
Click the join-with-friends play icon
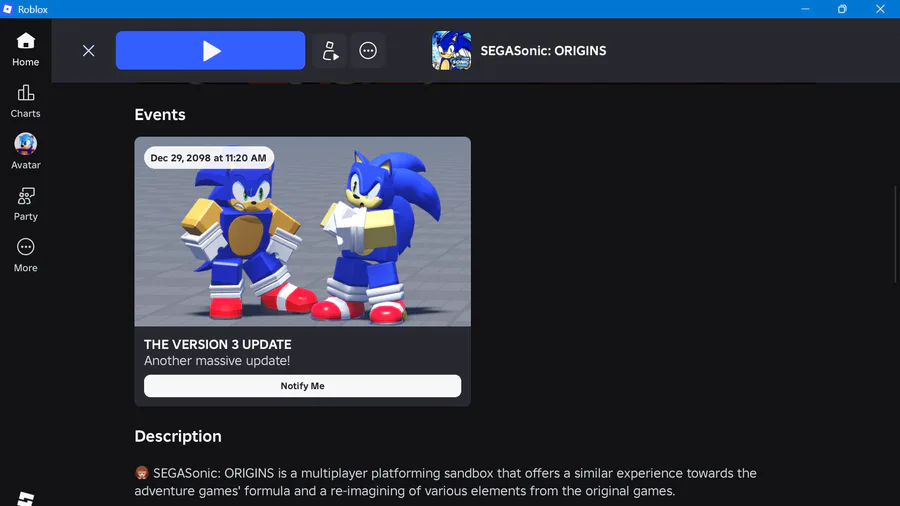click(330, 50)
